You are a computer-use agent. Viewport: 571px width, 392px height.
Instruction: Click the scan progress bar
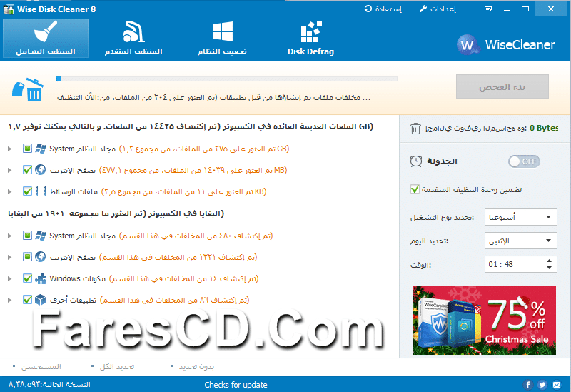(227, 79)
